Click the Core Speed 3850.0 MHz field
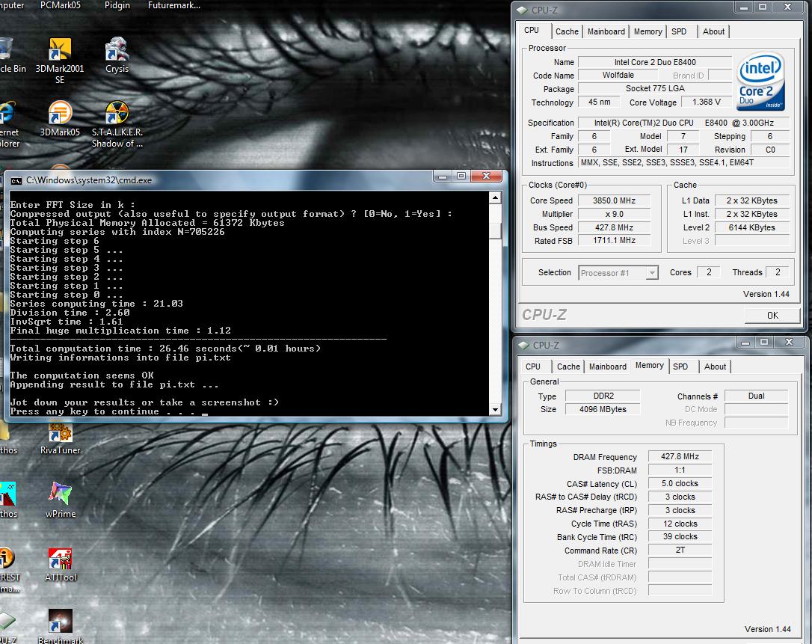Screen dimensions: 812x644 pyautogui.click(x=614, y=200)
